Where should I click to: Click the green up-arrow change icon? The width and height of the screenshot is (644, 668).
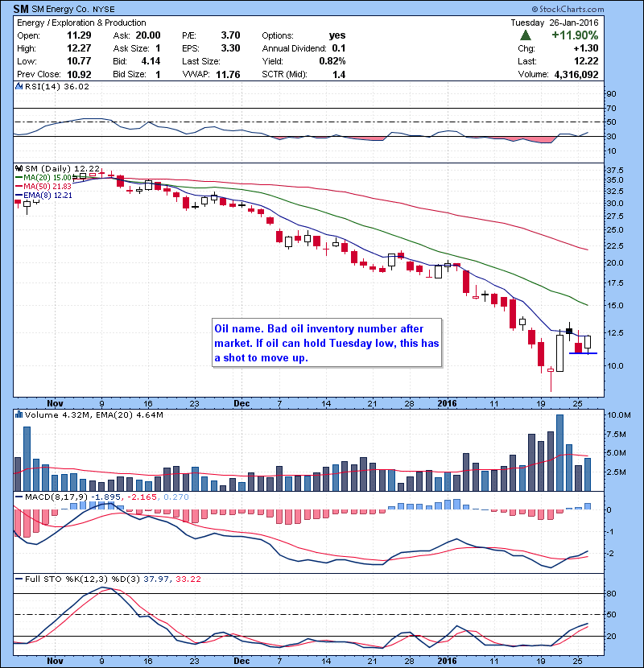tap(526, 35)
